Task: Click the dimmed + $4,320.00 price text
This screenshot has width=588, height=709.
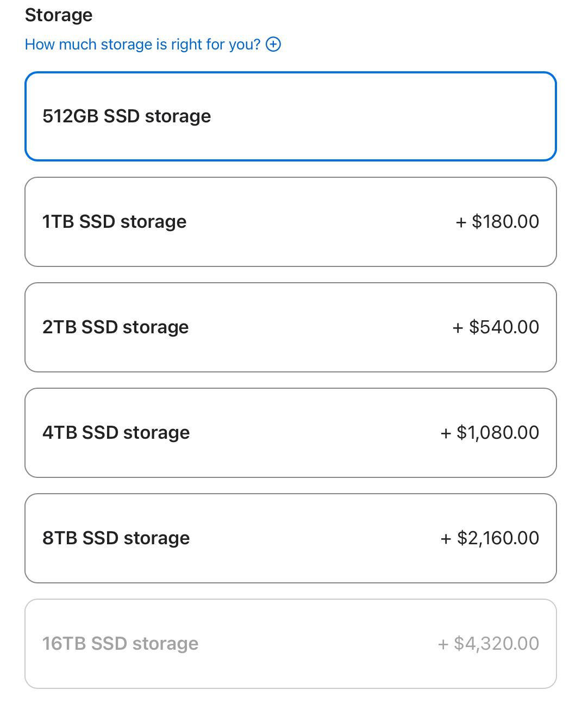Action: coord(489,644)
